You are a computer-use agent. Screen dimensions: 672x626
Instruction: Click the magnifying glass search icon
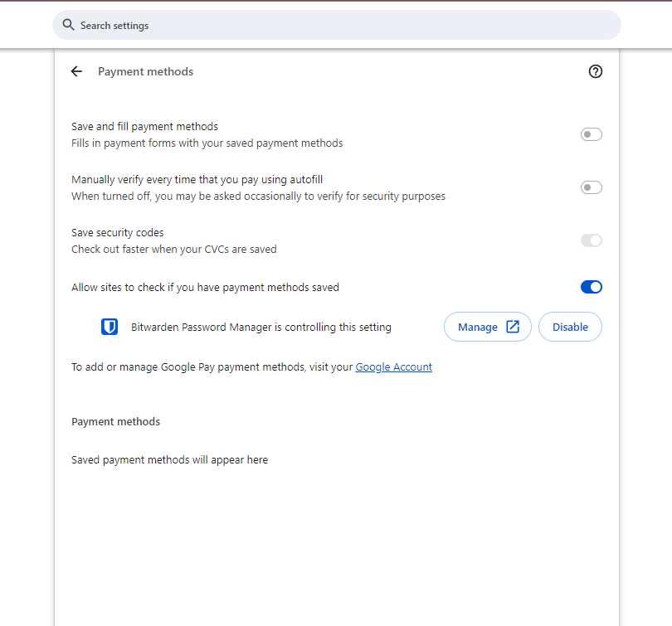coord(68,25)
